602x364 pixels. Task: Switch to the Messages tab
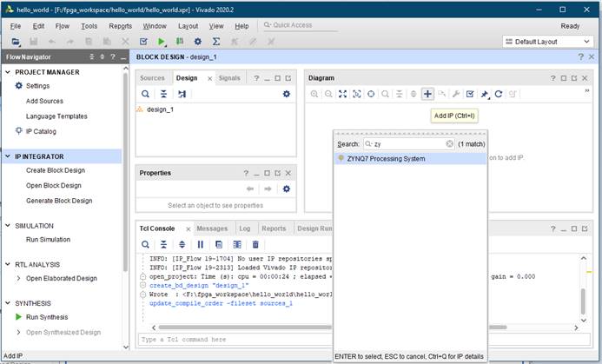[x=211, y=228]
